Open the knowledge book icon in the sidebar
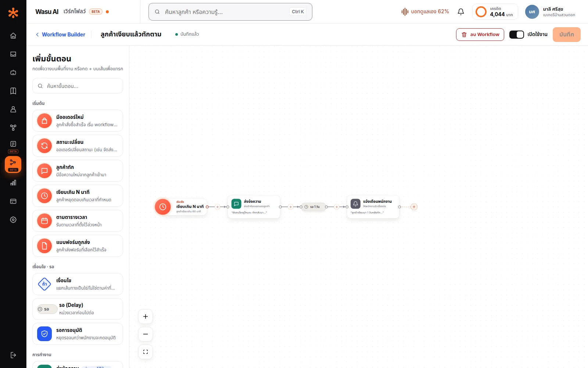The width and height of the screenshot is (588, 368). 13,91
